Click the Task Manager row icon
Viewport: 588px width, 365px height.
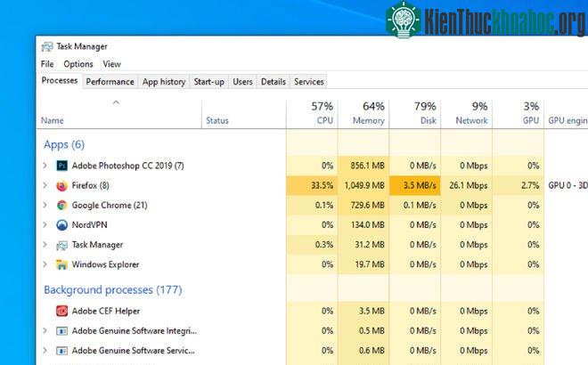tap(61, 245)
